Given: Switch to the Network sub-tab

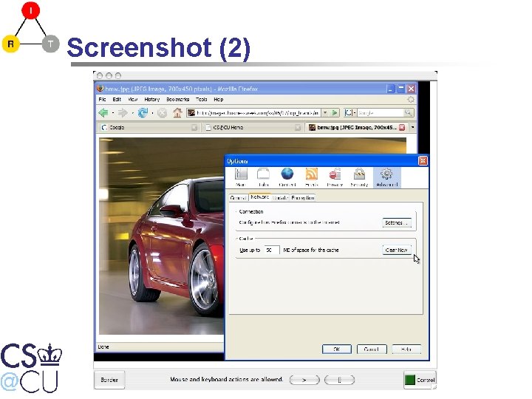Looking at the screenshot, I should tap(260, 197).
